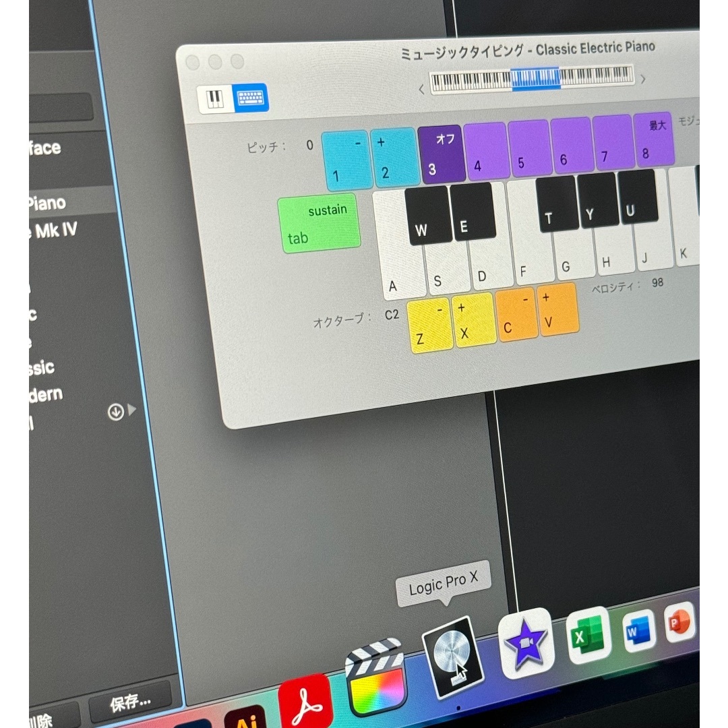
Task: Shift keyboard range right with chevron
Action: (643, 80)
